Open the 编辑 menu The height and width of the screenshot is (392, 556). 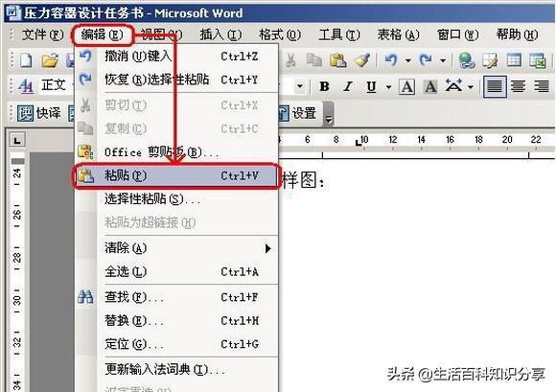(x=103, y=35)
